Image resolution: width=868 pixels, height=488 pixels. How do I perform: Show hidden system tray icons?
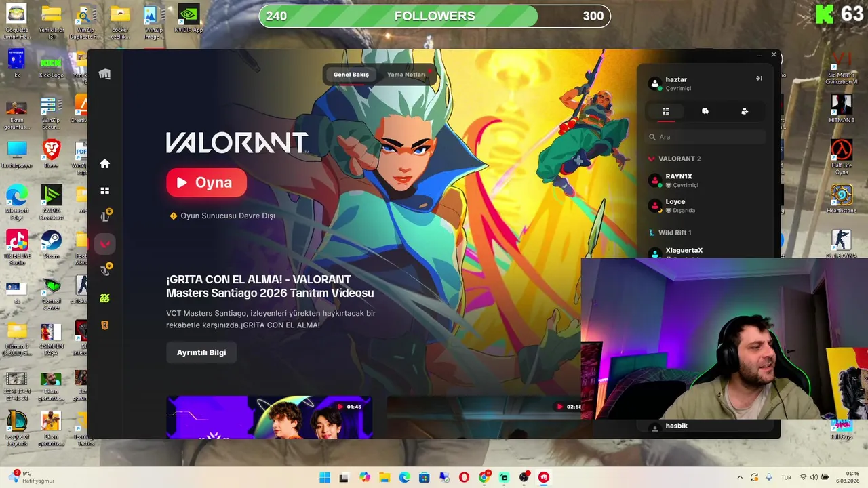[740, 477]
